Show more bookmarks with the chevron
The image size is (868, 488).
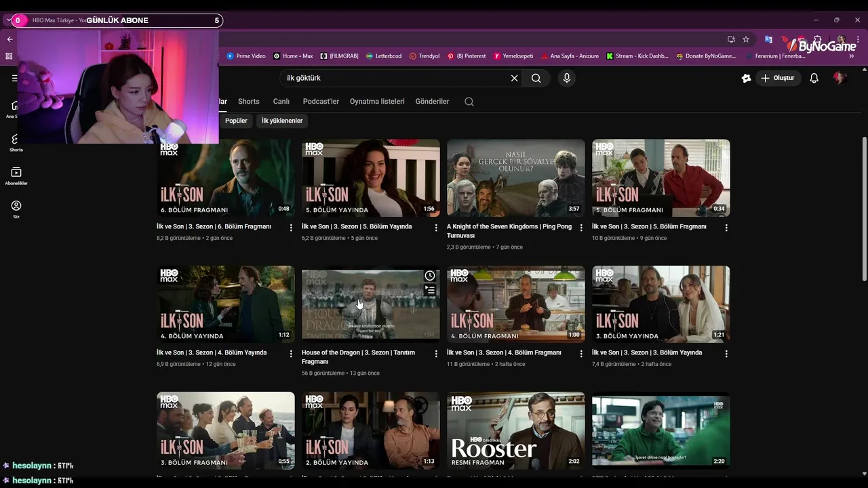tap(852, 56)
